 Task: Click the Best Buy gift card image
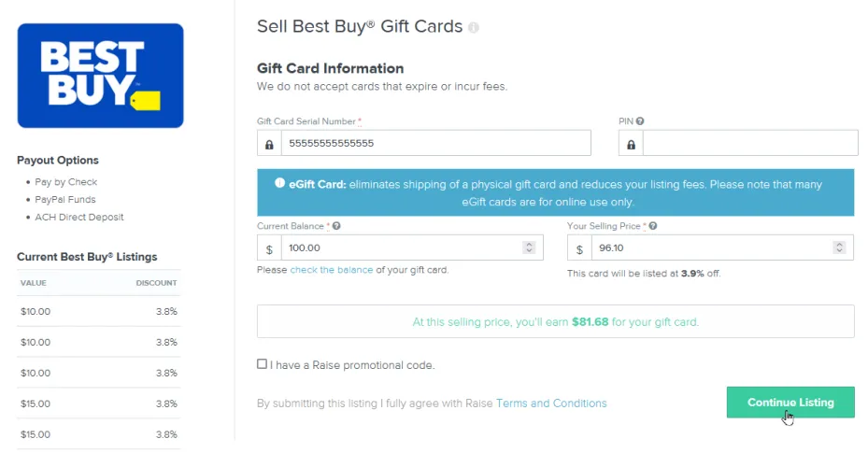click(x=100, y=76)
